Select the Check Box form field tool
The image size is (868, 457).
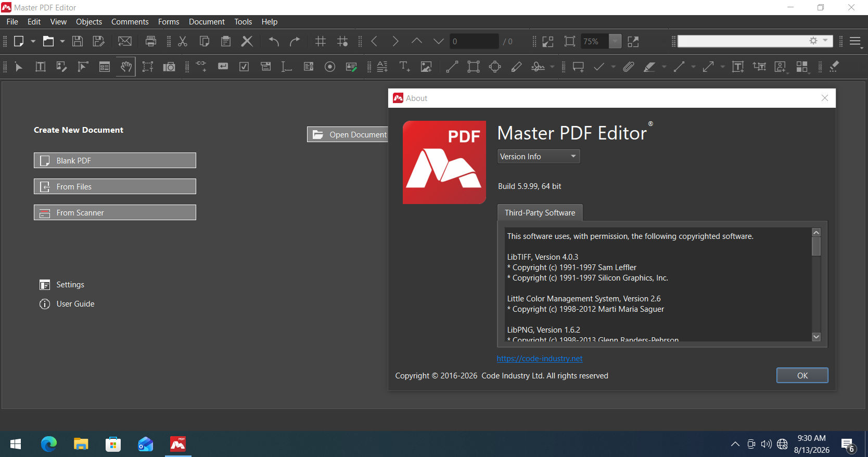pyautogui.click(x=244, y=67)
